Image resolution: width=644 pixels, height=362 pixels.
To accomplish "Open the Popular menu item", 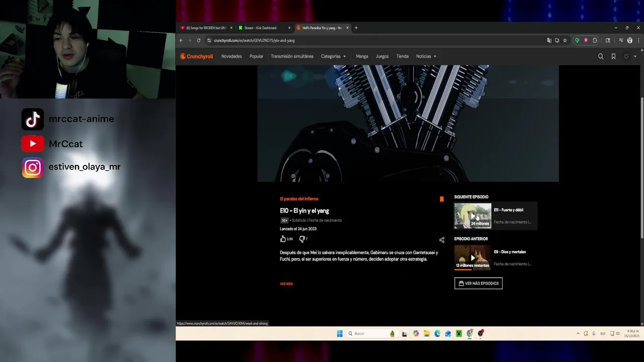I will coord(256,56).
